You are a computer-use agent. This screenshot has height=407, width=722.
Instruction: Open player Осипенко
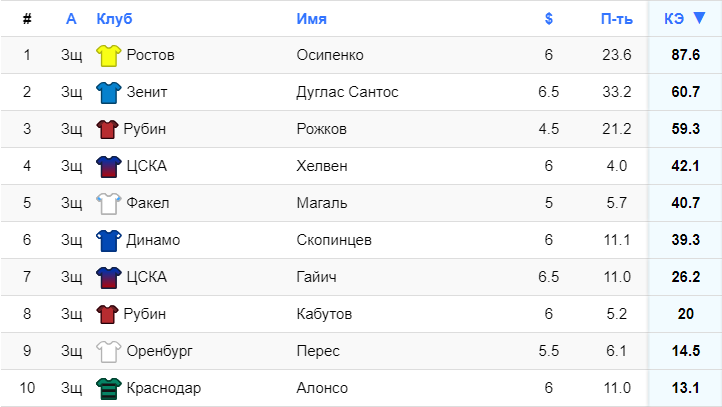330,55
